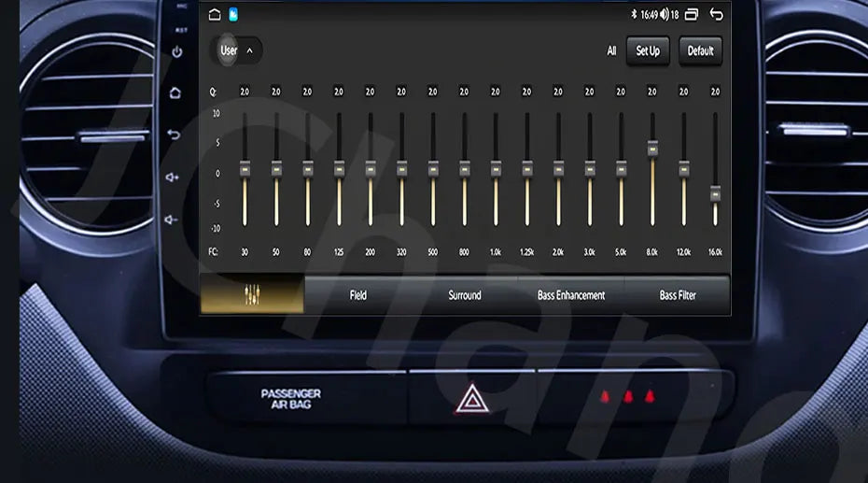Adjust the 320 Hz band slider handle

click(402, 169)
